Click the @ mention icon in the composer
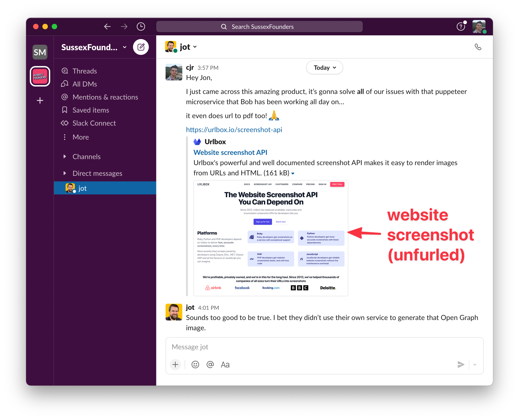The height and width of the screenshot is (420, 519). (210, 365)
